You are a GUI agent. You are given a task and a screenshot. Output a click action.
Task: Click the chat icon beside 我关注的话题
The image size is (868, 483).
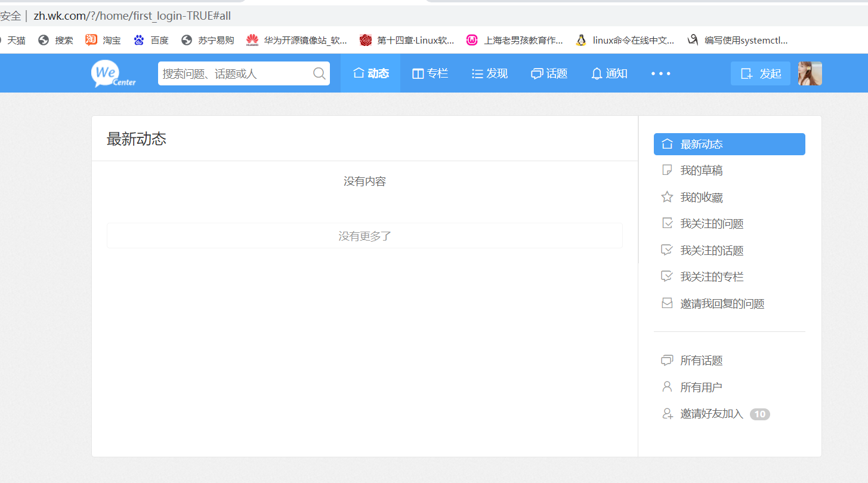pyautogui.click(x=667, y=250)
